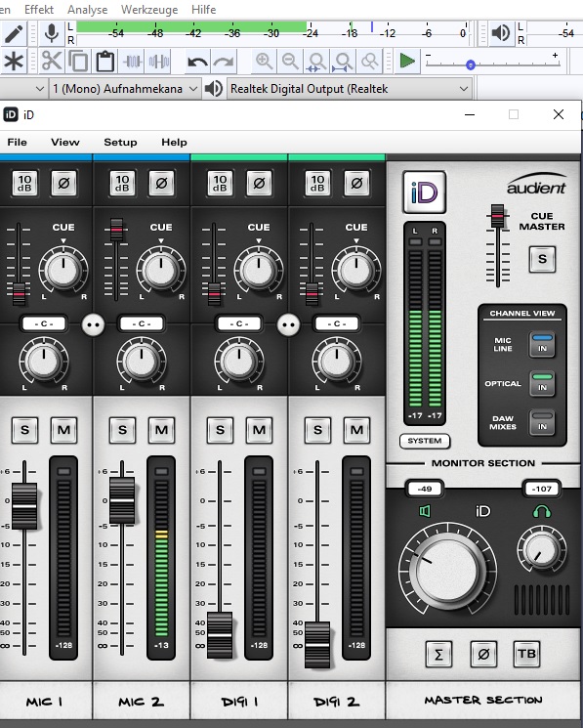Fit selection to width zoom icon
Screen dimensions: 583x728
point(316,61)
